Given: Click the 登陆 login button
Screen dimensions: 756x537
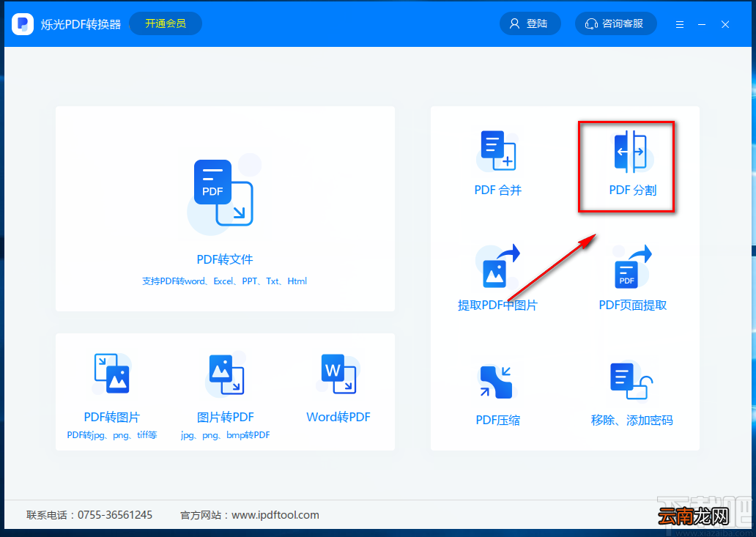Looking at the screenshot, I should 530,23.
